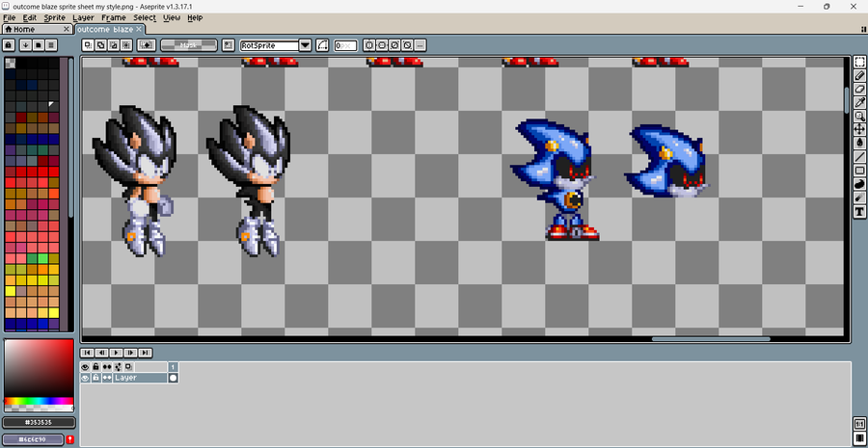Select the Pencil tool
Viewport: 868px width, 448px height.
coord(859,76)
